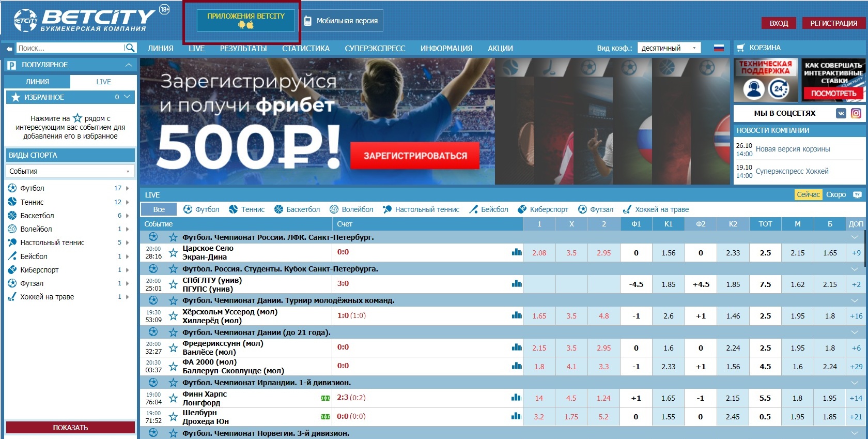Open Приложения BetCity apps button
The height and width of the screenshot is (439, 868).
point(246,20)
